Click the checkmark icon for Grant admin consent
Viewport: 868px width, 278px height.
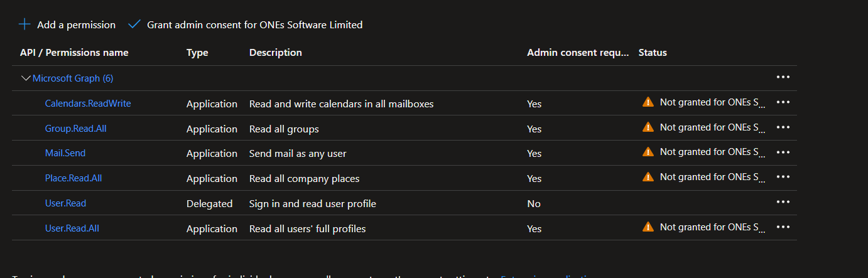click(x=134, y=24)
